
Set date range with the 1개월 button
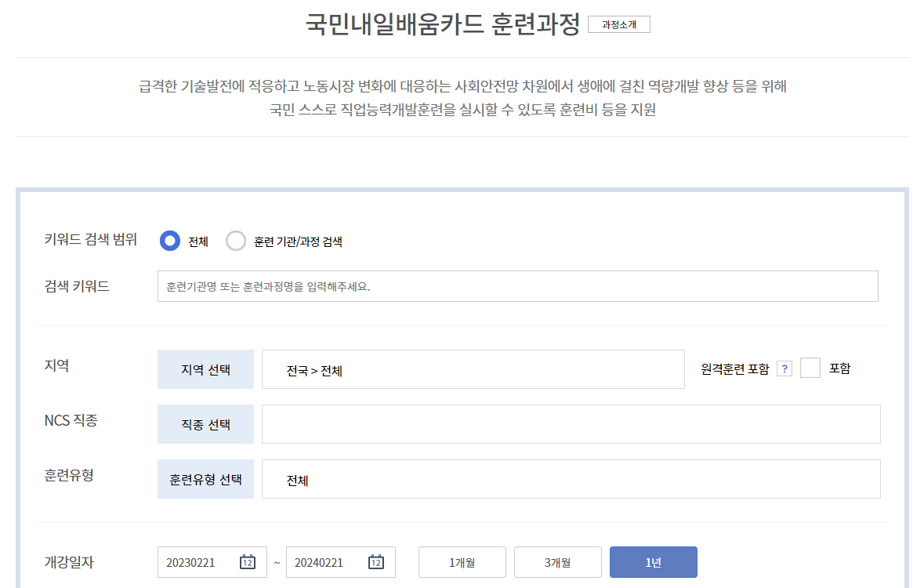point(462,561)
